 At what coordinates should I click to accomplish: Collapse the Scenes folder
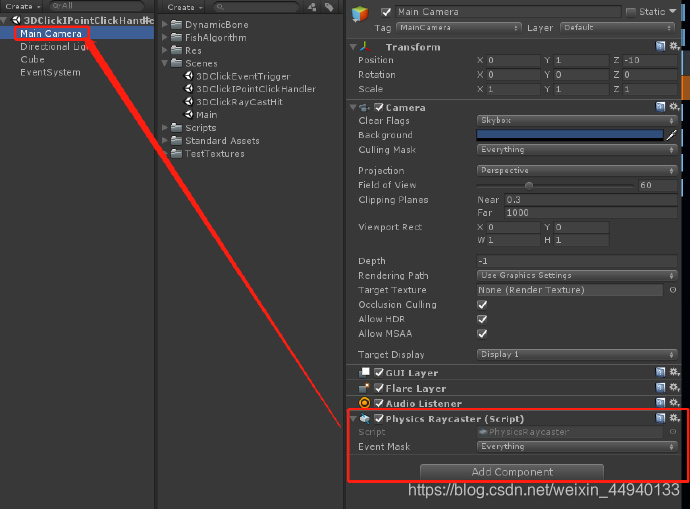(x=165, y=63)
